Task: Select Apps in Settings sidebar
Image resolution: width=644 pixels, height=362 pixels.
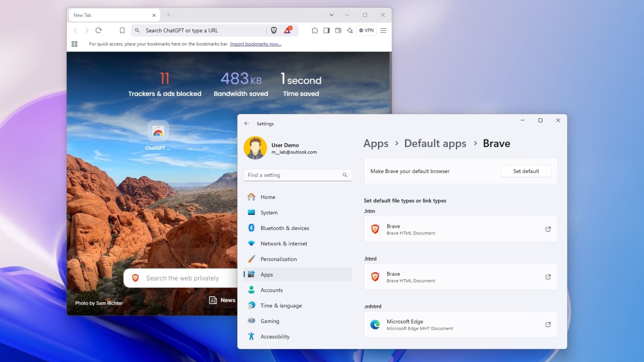Action: [x=298, y=275]
